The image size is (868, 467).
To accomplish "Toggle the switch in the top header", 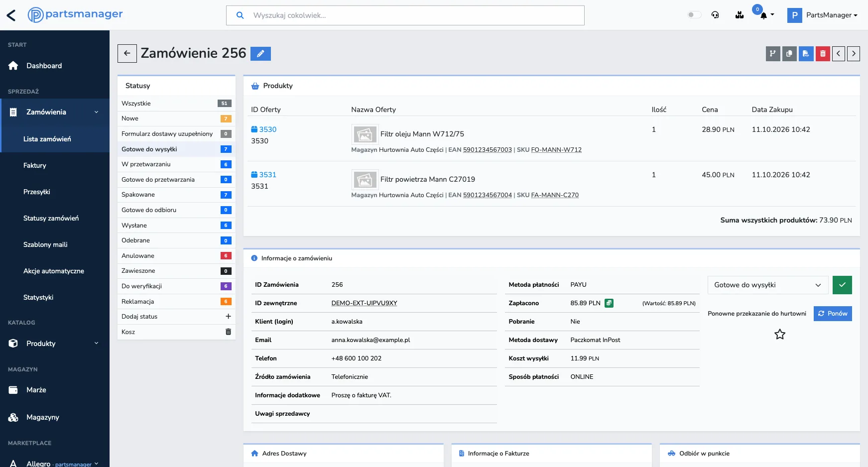I will click(x=694, y=15).
